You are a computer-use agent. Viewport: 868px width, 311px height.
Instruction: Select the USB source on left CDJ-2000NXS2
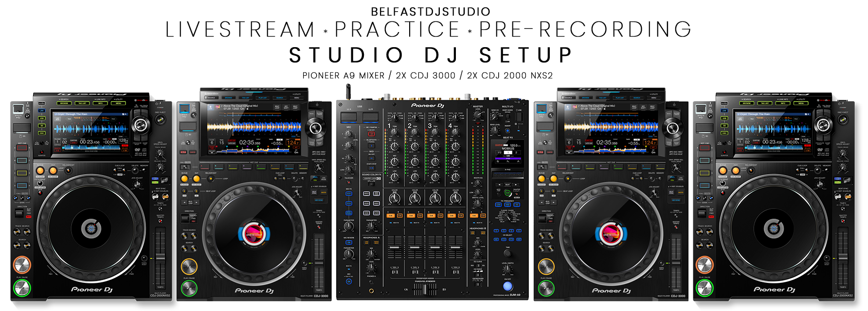(41, 118)
